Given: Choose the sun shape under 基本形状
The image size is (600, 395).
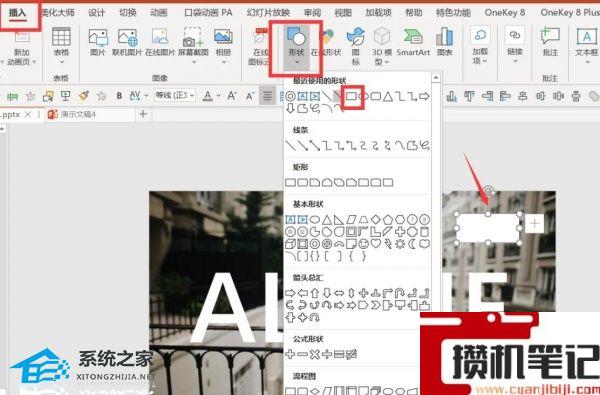Looking at the screenshot, I should [400, 244].
